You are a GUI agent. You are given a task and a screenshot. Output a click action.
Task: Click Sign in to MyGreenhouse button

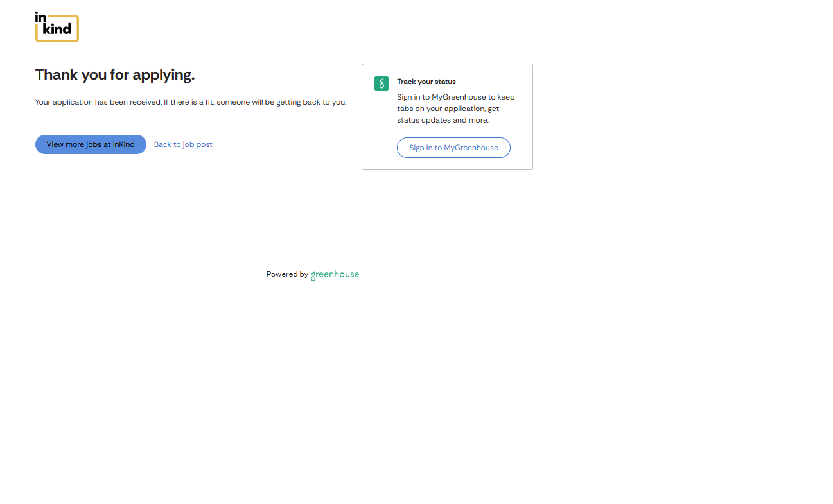[453, 148]
